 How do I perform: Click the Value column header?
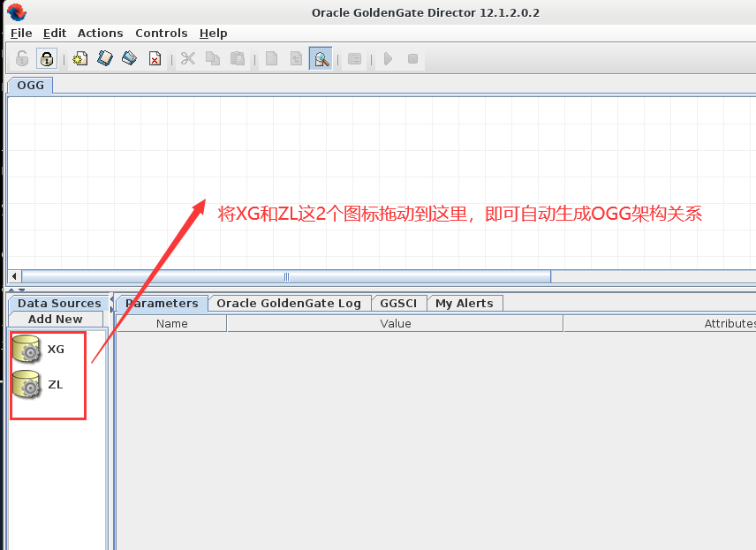tap(396, 323)
